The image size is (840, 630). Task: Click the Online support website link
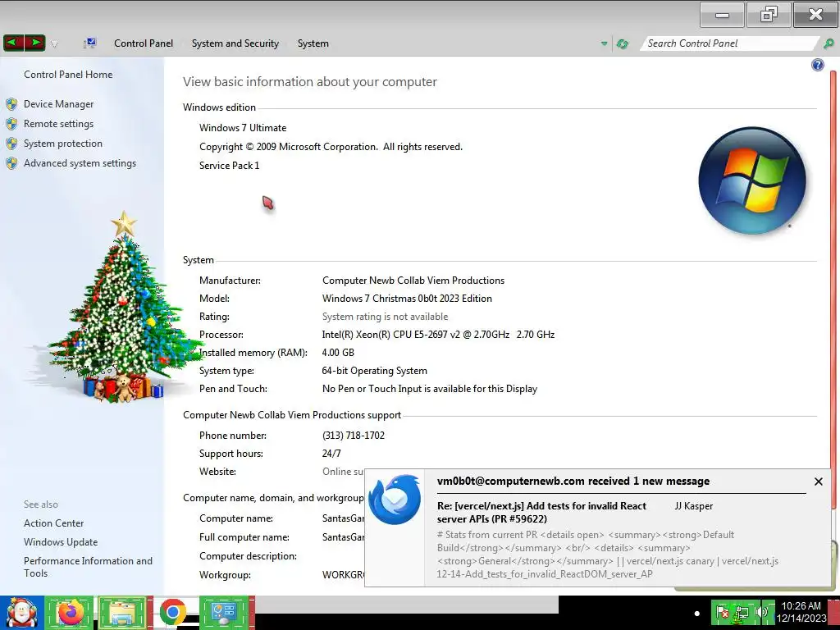343,472
